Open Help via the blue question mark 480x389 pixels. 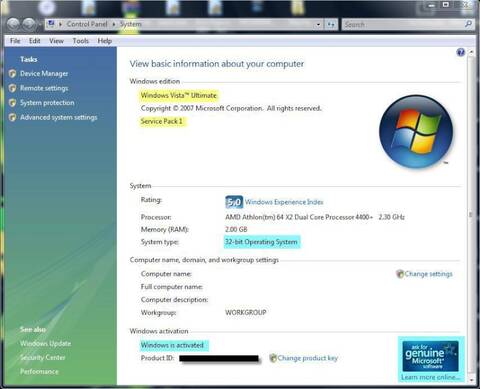(460, 52)
